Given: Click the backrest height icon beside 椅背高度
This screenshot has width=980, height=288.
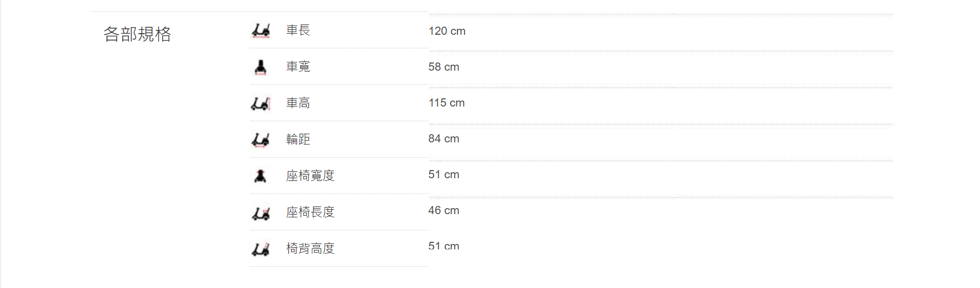Looking at the screenshot, I should [x=260, y=249].
